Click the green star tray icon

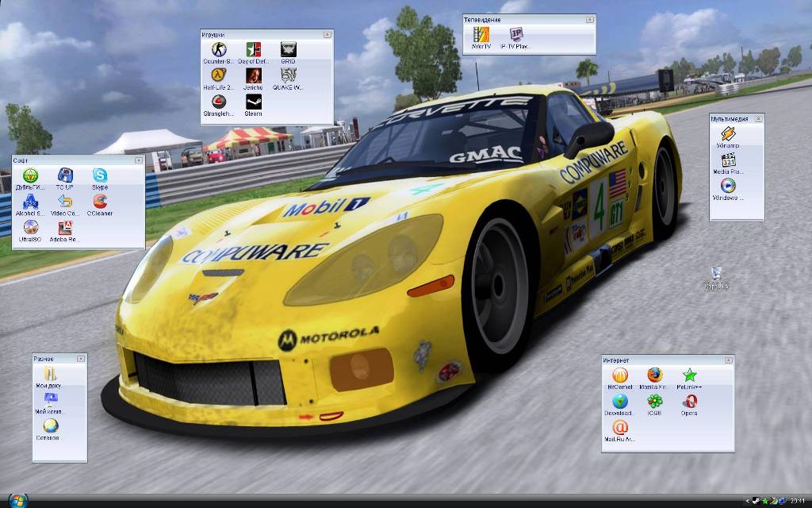(765, 501)
